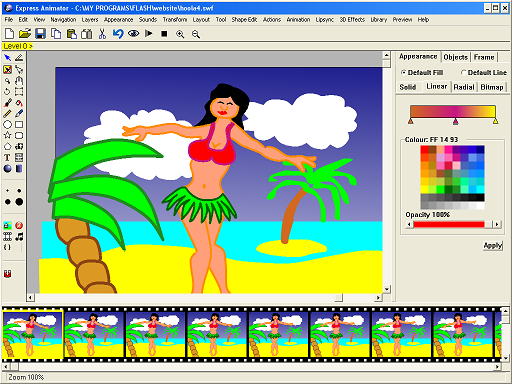Screen dimensions: 512x384
Task: Click the opacity slider right arrow
Action: pos(497,224)
